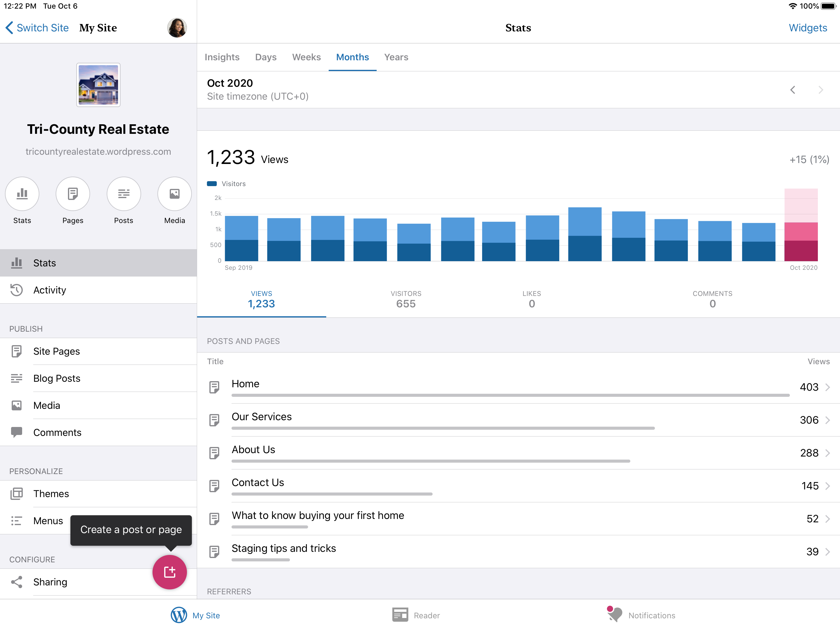The width and height of the screenshot is (840, 630).
Task: Tap the Stats quick action icon
Action: pyautogui.click(x=22, y=194)
